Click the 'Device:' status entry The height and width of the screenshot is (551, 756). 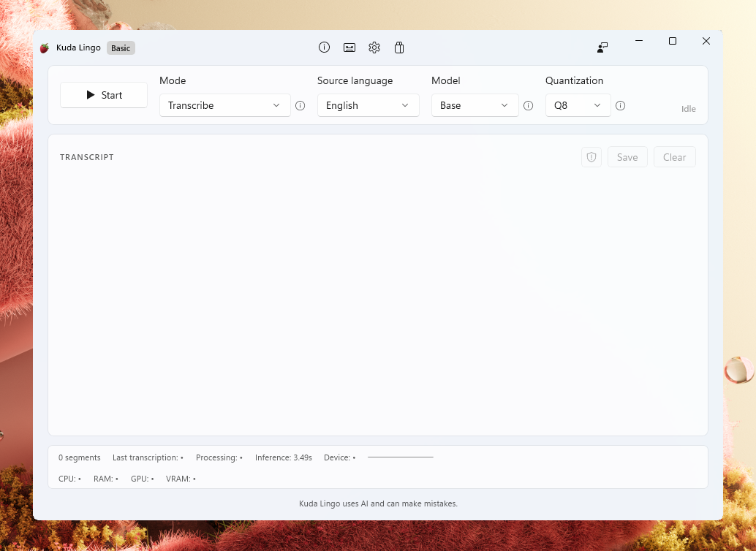tap(339, 457)
